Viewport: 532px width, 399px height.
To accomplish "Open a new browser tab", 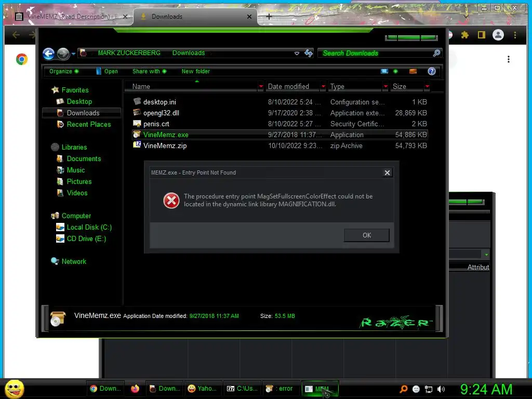I will coord(269,16).
